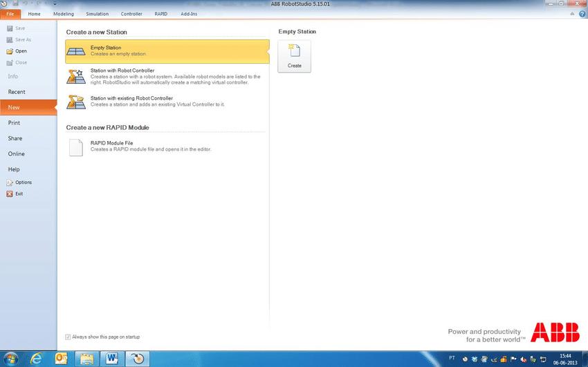
Task: Click the Save icon in quick access toolbar
Action: (x=16, y=3)
